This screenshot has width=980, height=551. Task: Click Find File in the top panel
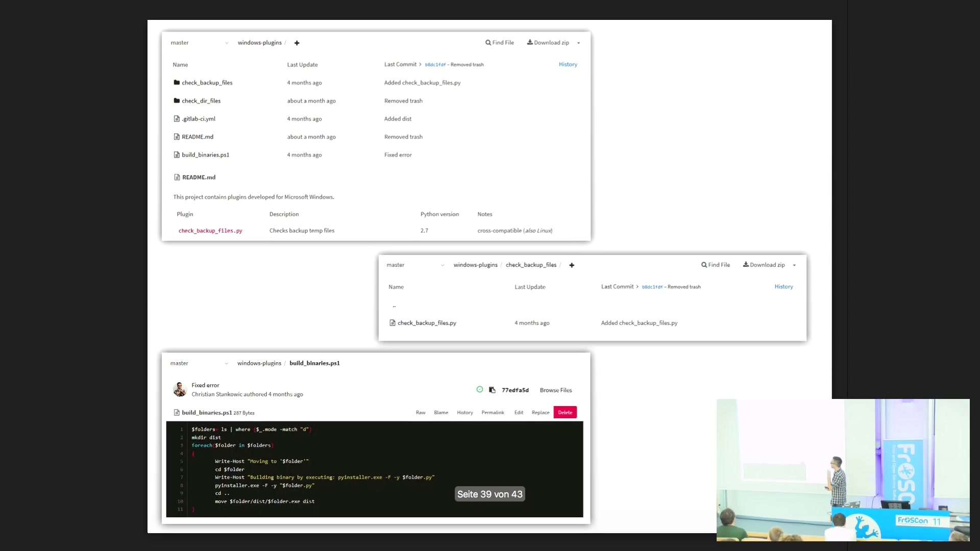click(x=500, y=43)
